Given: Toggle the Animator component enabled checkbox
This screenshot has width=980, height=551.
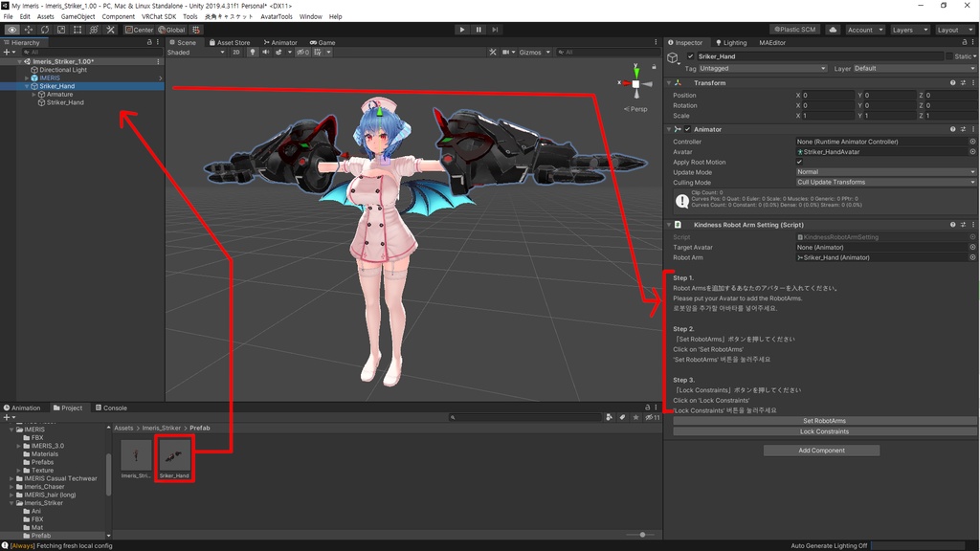Looking at the screenshot, I should point(687,129).
